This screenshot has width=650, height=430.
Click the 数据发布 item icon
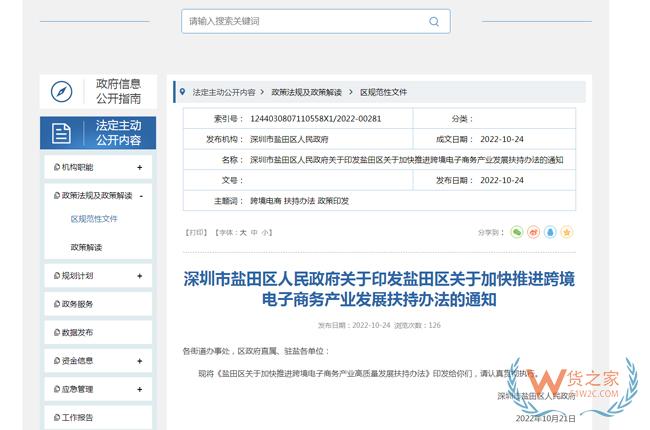pos(57,332)
